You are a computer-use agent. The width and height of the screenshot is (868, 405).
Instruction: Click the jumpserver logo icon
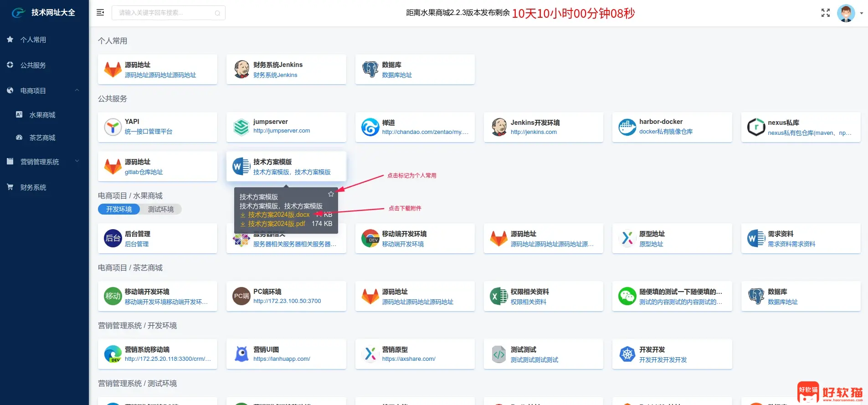241,127
